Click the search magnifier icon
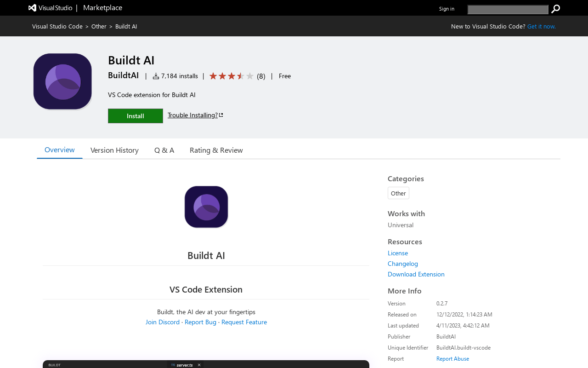The height and width of the screenshot is (368, 588). 555,9
